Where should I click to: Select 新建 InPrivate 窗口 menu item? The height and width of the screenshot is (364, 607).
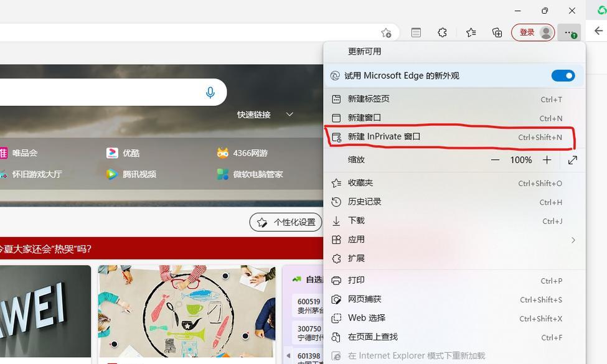coord(454,137)
